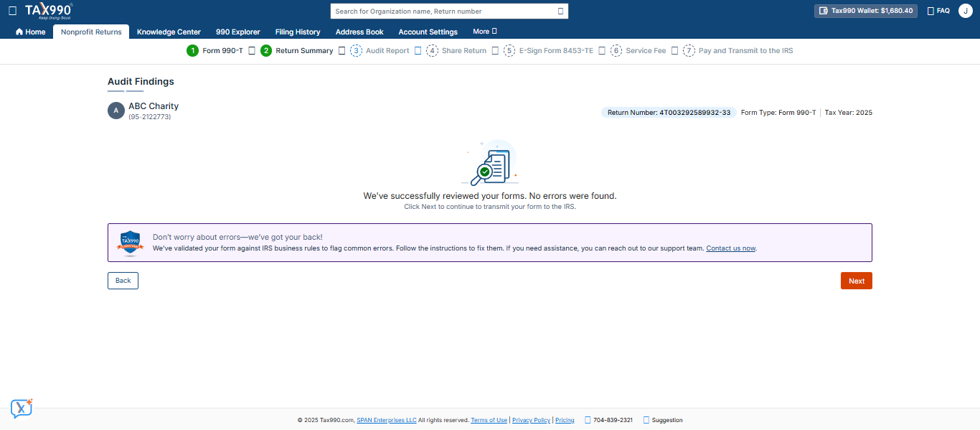The height and width of the screenshot is (430, 980).
Task: Click the ABC Charity organization name
Action: click(x=154, y=106)
